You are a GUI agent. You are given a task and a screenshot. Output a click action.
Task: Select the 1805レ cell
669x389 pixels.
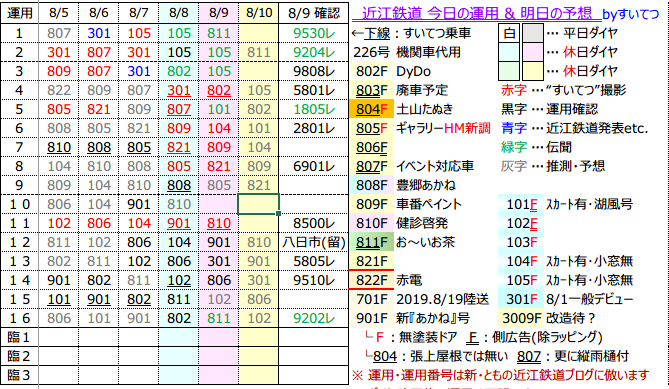[x=314, y=109]
